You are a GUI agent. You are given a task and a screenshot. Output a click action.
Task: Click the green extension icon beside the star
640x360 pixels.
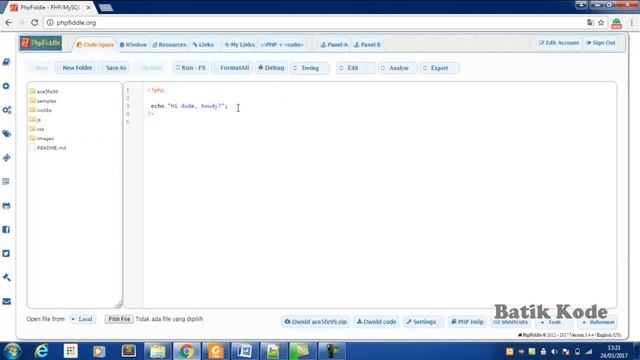click(x=616, y=23)
